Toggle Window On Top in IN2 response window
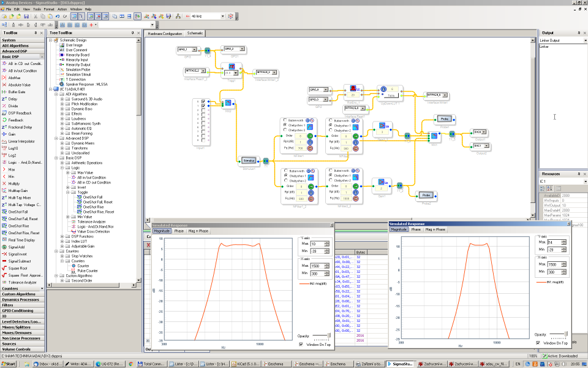Image resolution: width=588 pixels, height=368 pixels. pos(301,344)
